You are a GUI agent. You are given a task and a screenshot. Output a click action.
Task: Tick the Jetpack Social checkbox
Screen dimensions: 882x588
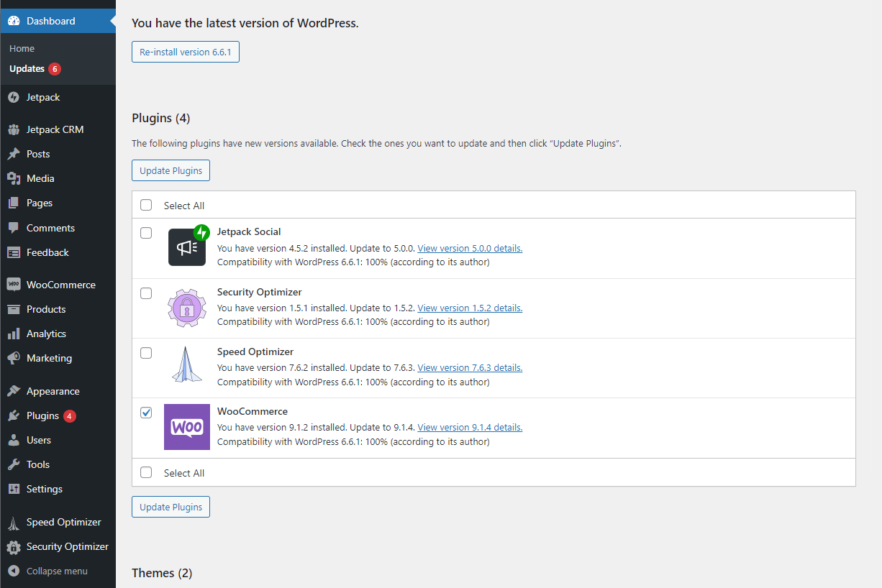[146, 233]
